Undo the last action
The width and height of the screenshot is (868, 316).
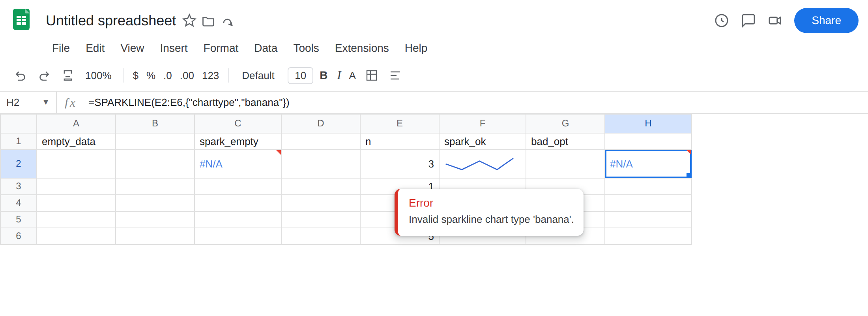pos(21,75)
